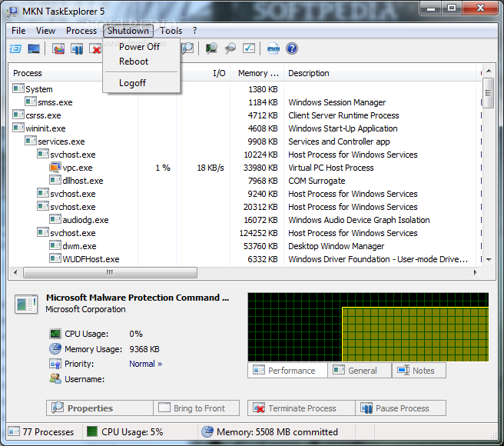
Task: Click the MKN logo toolbar icon
Action: point(274,48)
